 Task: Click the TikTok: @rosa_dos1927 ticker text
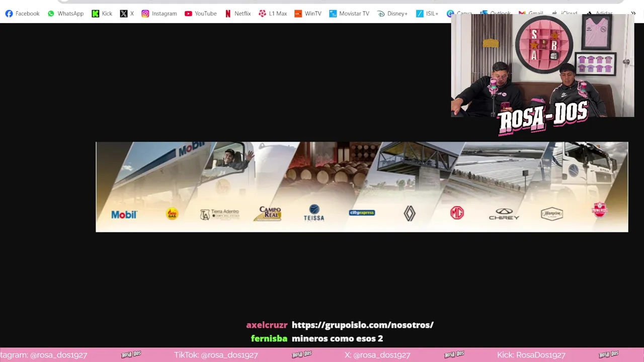[x=216, y=355]
